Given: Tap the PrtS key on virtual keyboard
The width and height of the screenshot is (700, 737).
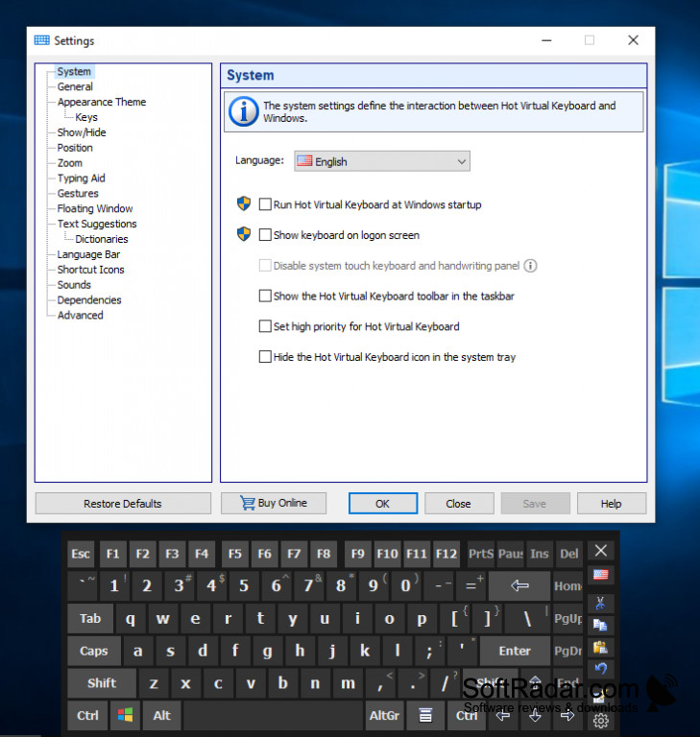Looking at the screenshot, I should [x=481, y=554].
